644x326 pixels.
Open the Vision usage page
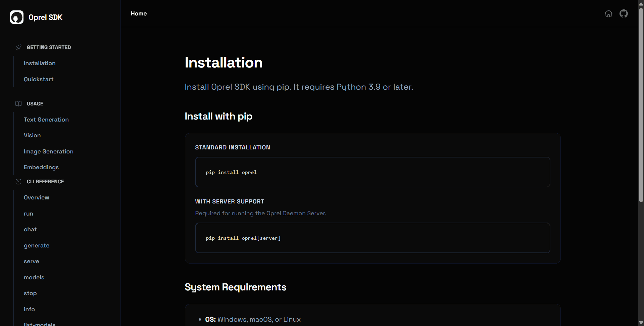pyautogui.click(x=32, y=135)
